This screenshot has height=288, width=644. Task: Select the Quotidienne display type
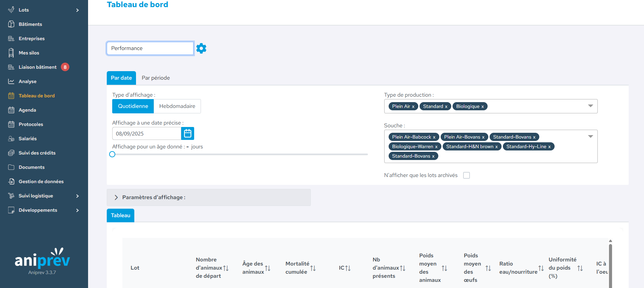(133, 106)
